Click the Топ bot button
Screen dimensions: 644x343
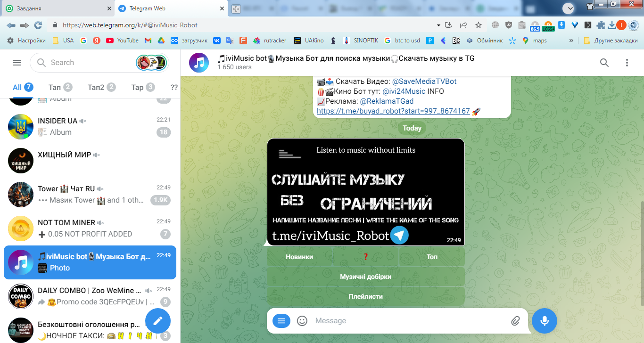[x=432, y=257]
